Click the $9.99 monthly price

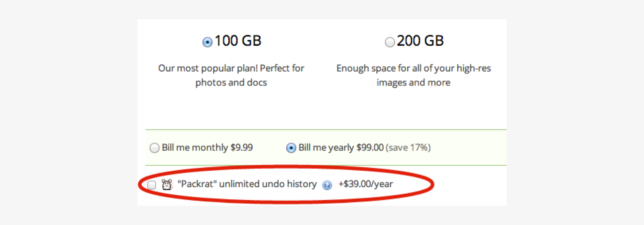click(x=242, y=147)
